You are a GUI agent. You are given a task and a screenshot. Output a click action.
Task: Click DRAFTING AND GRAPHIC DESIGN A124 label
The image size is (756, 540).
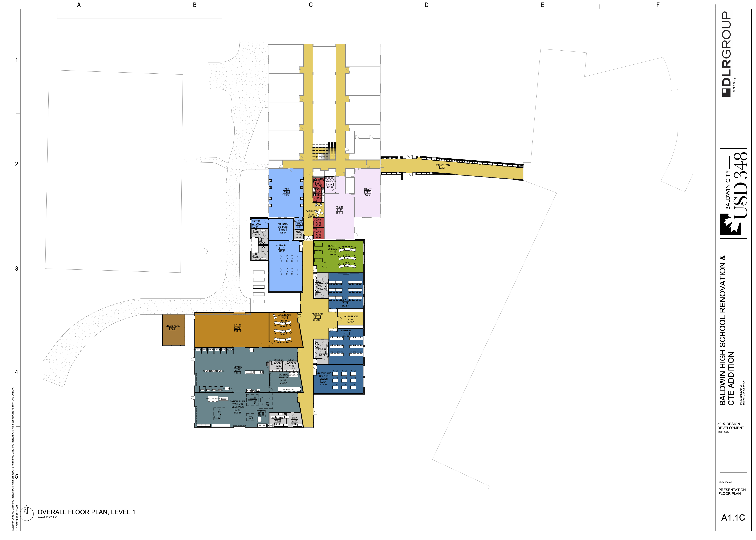click(324, 379)
